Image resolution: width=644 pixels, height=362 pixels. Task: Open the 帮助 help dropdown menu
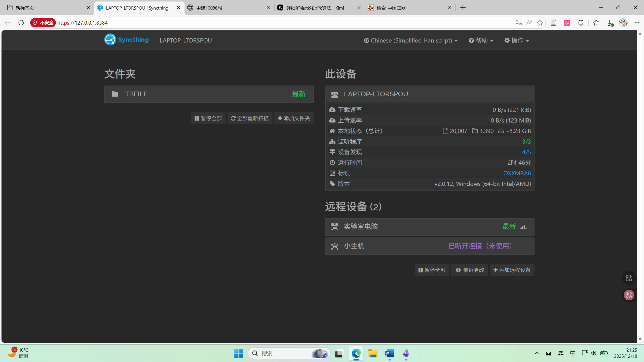(x=481, y=40)
